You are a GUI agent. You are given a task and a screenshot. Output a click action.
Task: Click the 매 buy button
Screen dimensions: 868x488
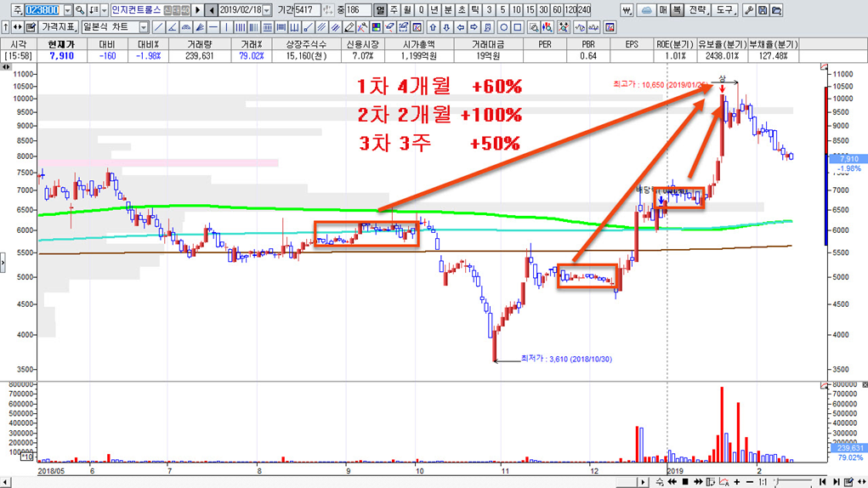pos(662,10)
